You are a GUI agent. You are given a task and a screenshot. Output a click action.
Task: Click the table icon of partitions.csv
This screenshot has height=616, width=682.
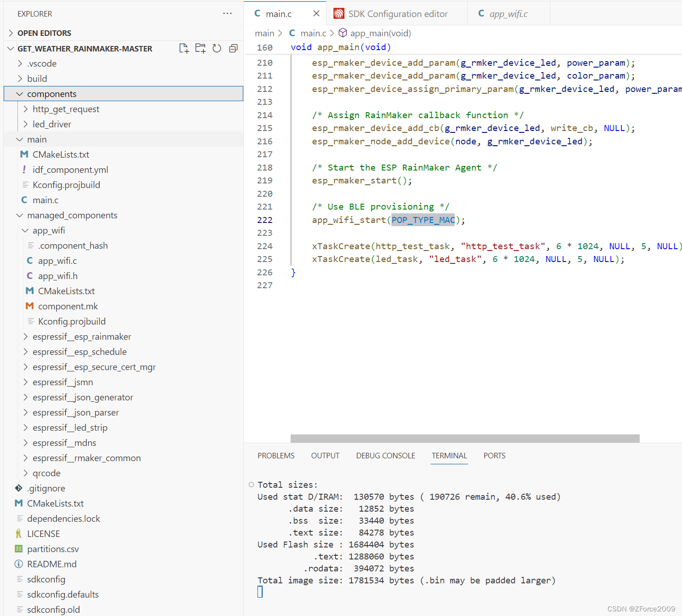point(19,549)
